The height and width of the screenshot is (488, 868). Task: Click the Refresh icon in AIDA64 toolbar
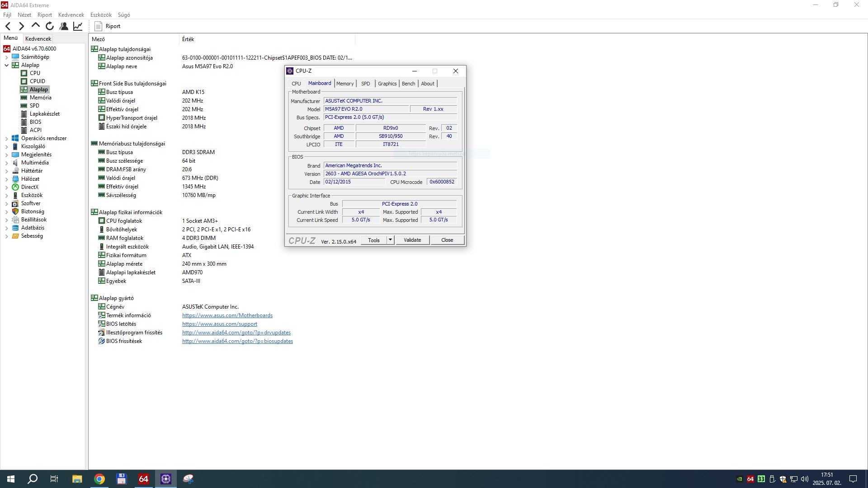pyautogui.click(x=50, y=26)
